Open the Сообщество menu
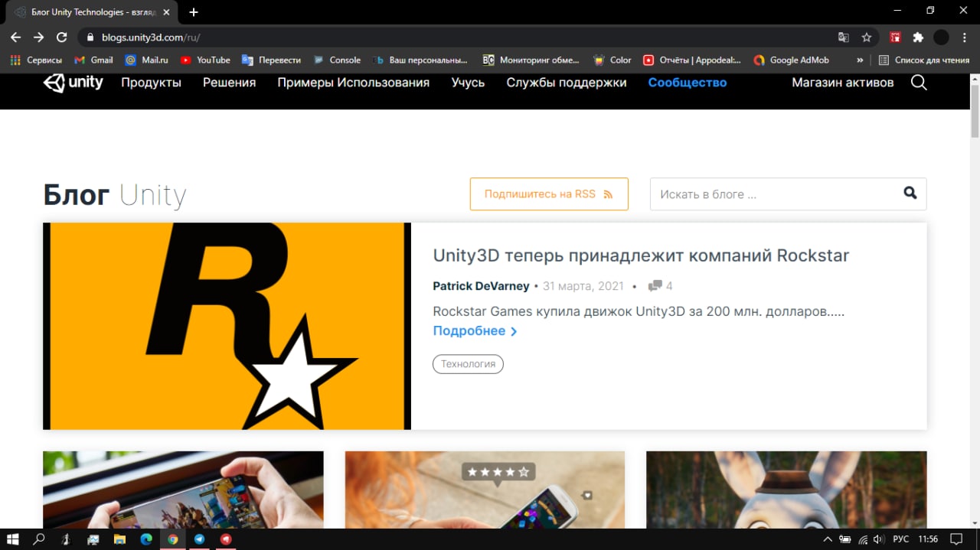Viewport: 980px width, 550px height. 688,83
